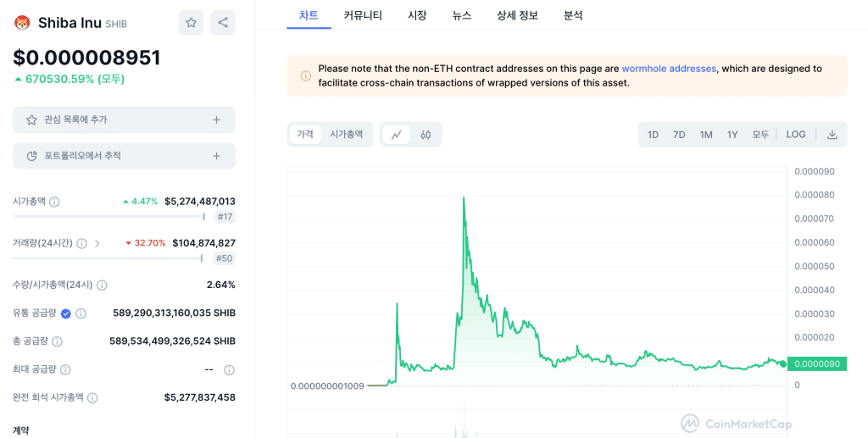Click starting price label 0.000000001009

coord(327,386)
